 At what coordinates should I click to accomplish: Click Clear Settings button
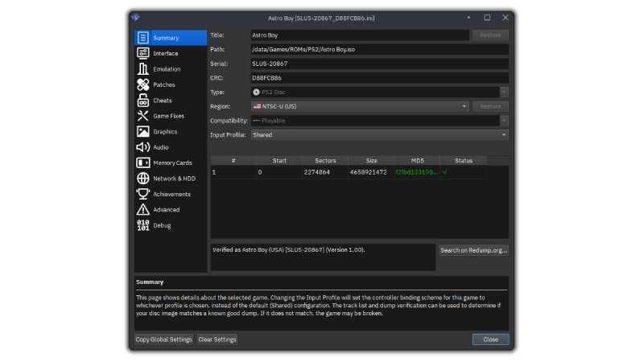pyautogui.click(x=217, y=339)
